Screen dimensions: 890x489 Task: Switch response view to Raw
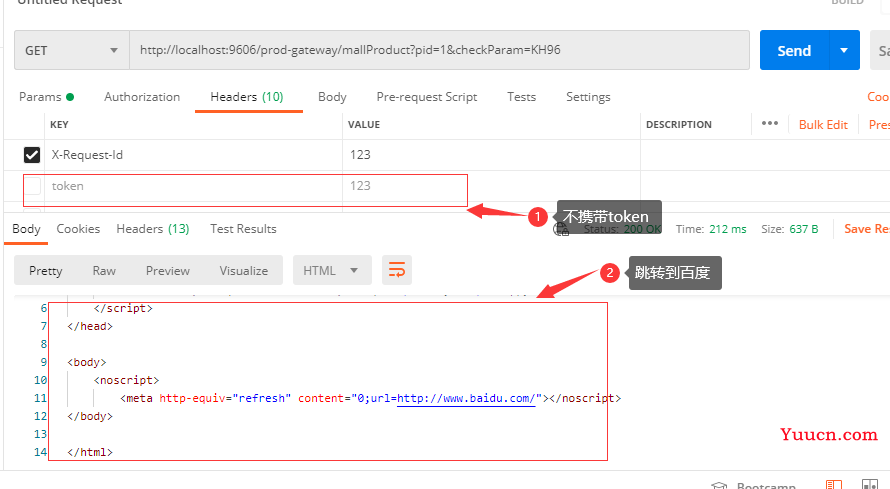tap(104, 271)
